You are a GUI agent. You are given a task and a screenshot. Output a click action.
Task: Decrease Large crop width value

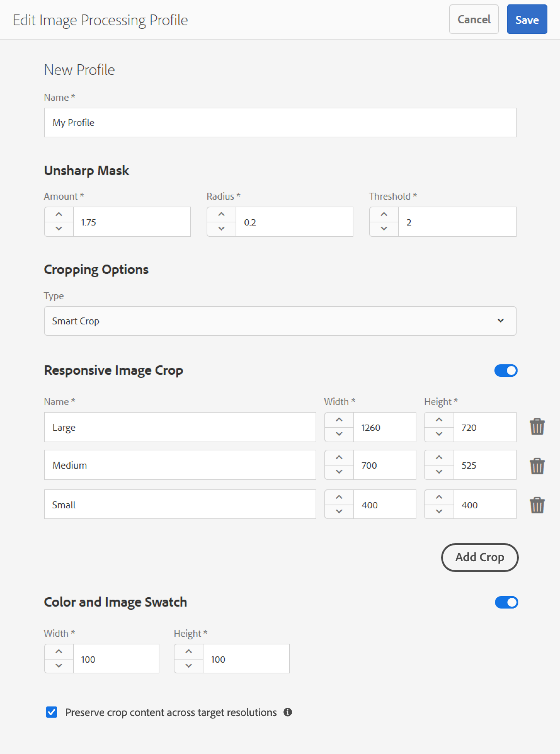[339, 434]
